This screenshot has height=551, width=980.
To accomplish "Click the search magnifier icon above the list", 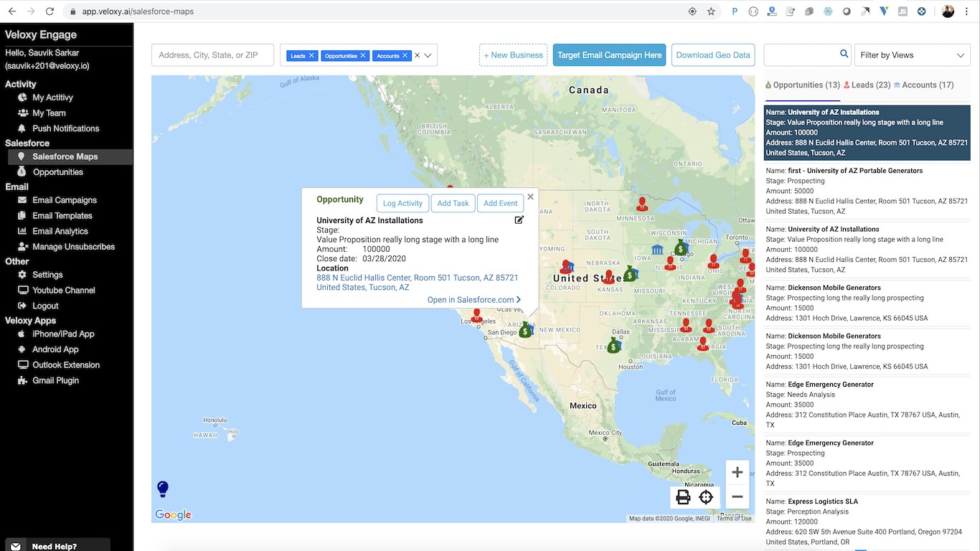I will click(844, 54).
